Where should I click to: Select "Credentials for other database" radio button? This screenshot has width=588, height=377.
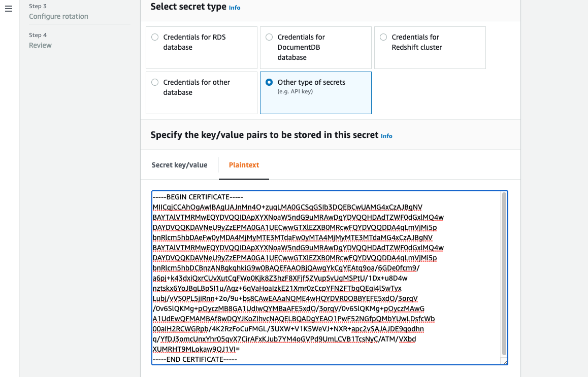154,82
